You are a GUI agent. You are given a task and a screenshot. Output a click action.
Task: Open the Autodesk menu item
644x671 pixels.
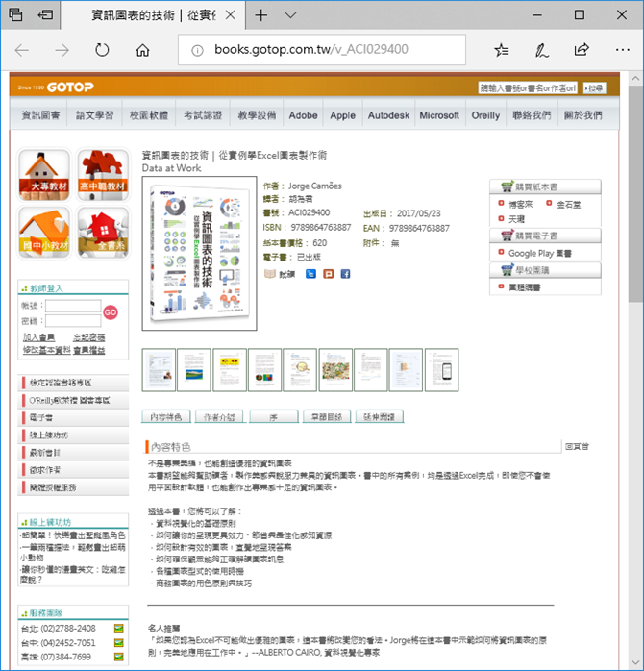tap(388, 115)
